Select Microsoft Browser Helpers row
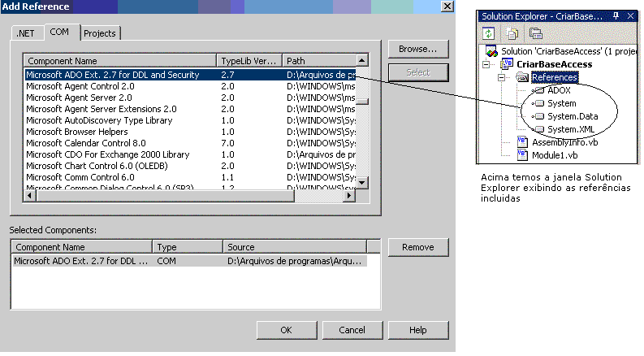The image size is (644, 356). (x=190, y=132)
